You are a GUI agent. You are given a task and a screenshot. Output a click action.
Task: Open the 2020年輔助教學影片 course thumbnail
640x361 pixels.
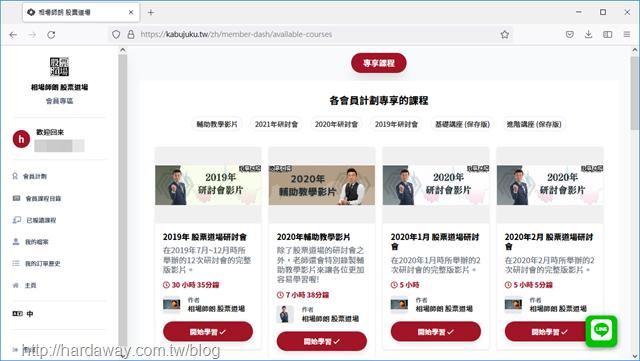pyautogui.click(x=322, y=185)
